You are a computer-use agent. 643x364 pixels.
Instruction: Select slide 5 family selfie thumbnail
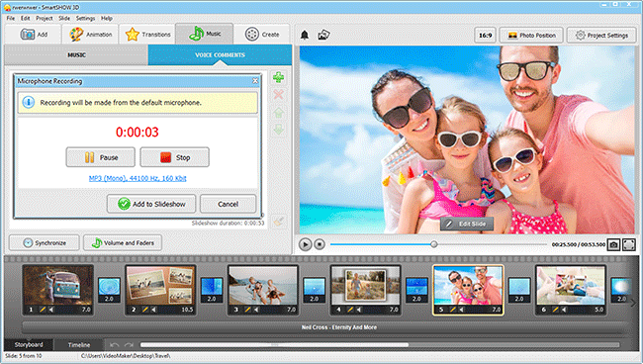[x=468, y=290]
